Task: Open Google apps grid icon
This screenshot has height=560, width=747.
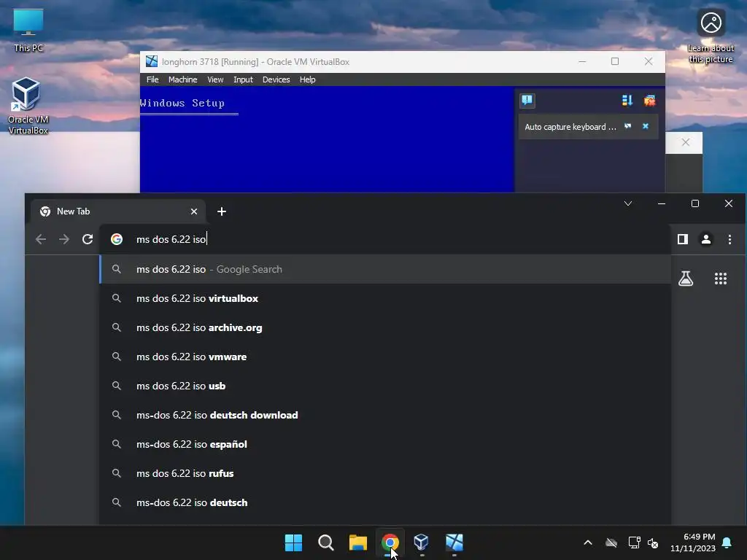Action: [720, 279]
